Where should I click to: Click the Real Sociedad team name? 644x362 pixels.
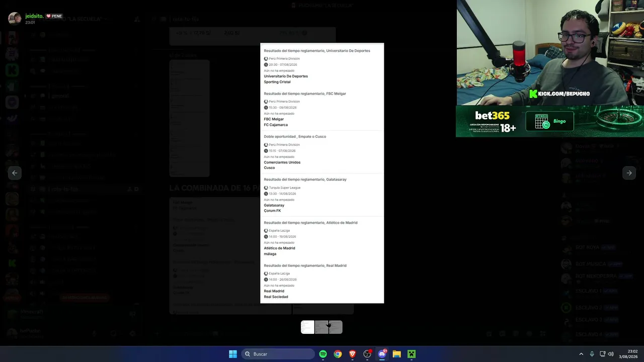(276, 297)
